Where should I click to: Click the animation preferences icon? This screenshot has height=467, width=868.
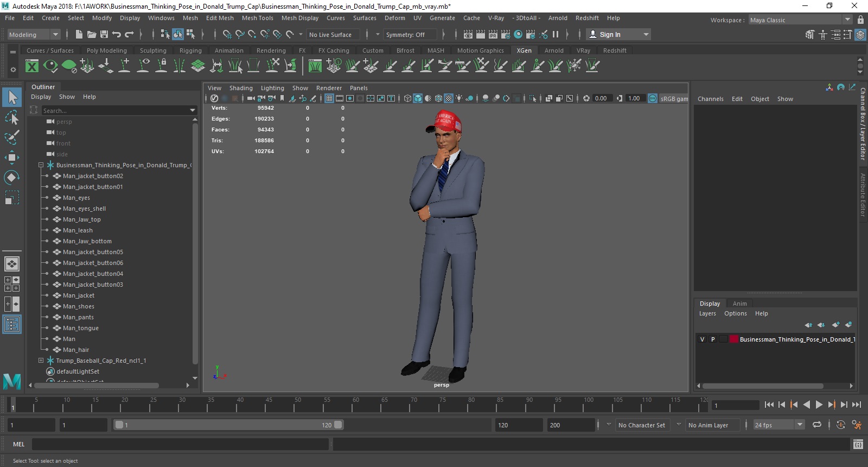(857, 425)
